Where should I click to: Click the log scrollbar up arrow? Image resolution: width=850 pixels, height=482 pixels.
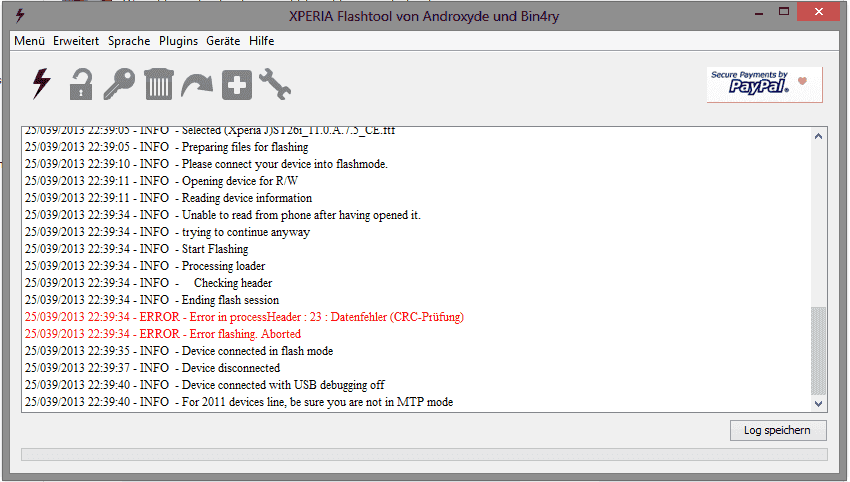pos(819,136)
